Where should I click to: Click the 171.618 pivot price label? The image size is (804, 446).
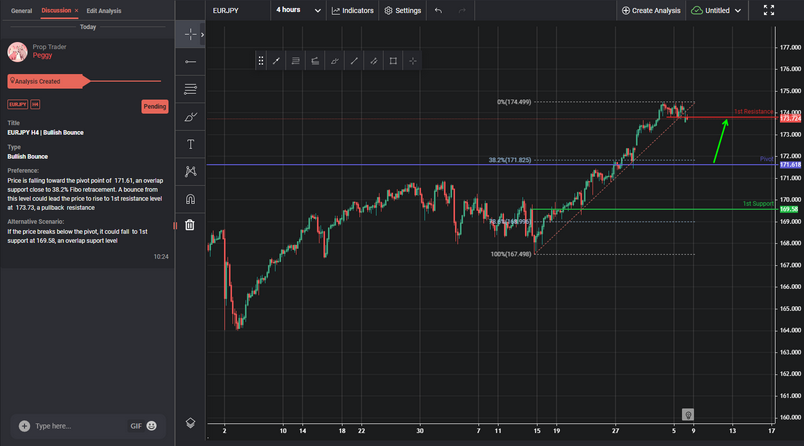pos(790,165)
